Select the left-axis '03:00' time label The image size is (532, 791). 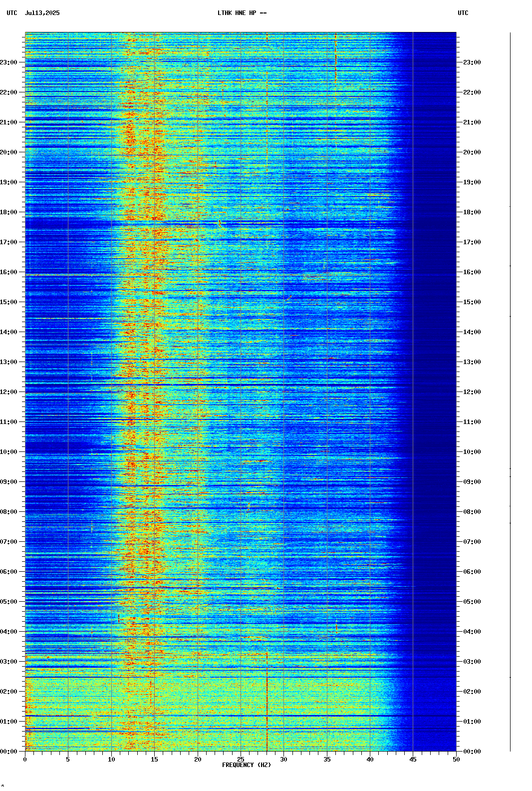click(x=8, y=662)
